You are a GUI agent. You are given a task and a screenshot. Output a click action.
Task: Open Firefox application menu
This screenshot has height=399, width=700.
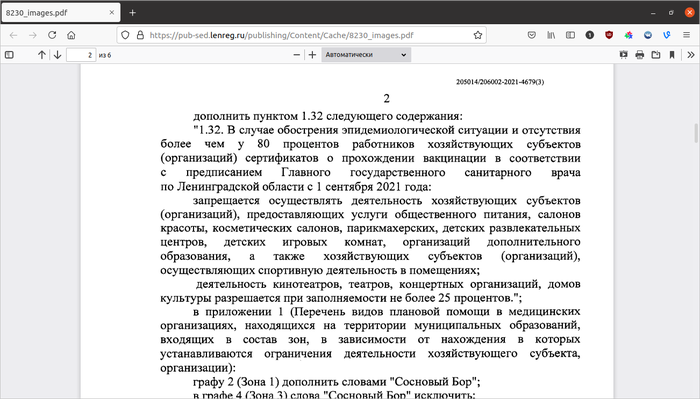click(x=687, y=35)
